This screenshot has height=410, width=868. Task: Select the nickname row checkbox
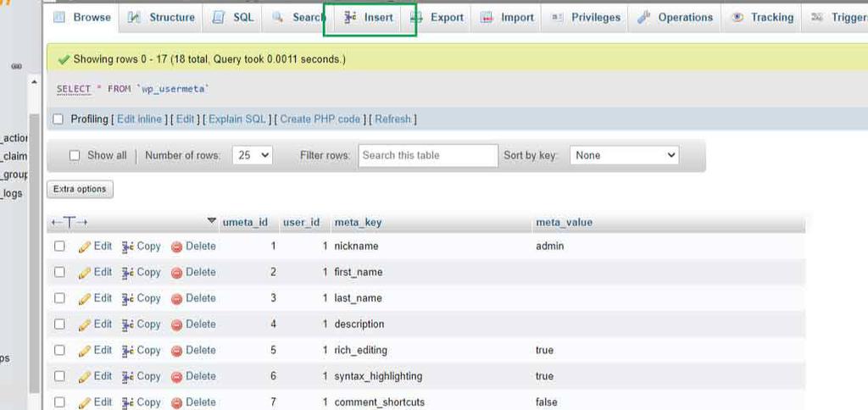[x=59, y=247]
